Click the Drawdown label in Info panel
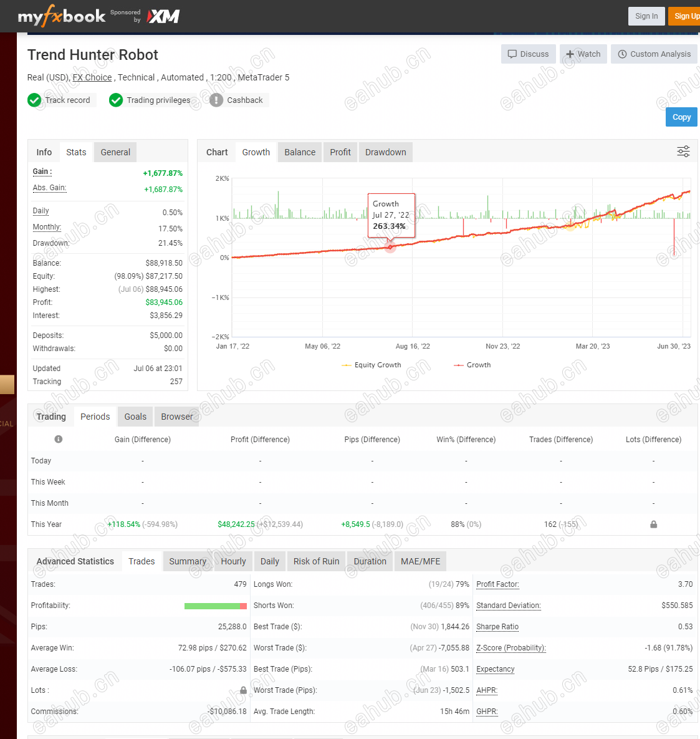Image resolution: width=700 pixels, height=739 pixels. pos(51,243)
